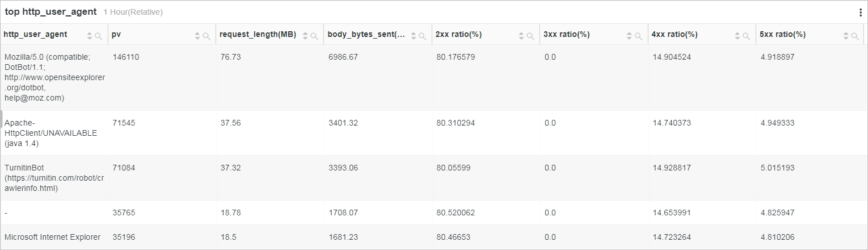Toggle sort arrows on 2xx ratio(%) column
This screenshot has width=868, height=250.
pyautogui.click(x=521, y=36)
